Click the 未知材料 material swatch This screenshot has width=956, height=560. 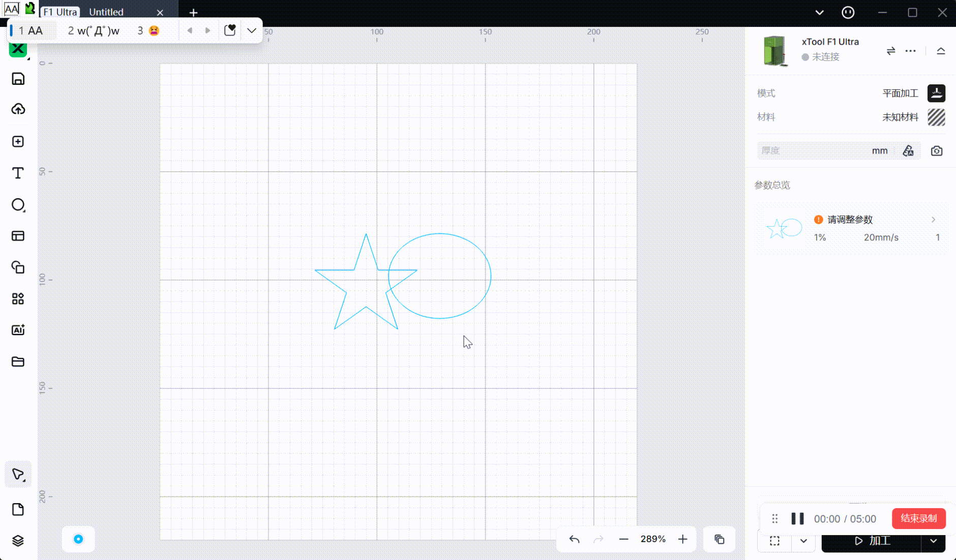pyautogui.click(x=936, y=117)
